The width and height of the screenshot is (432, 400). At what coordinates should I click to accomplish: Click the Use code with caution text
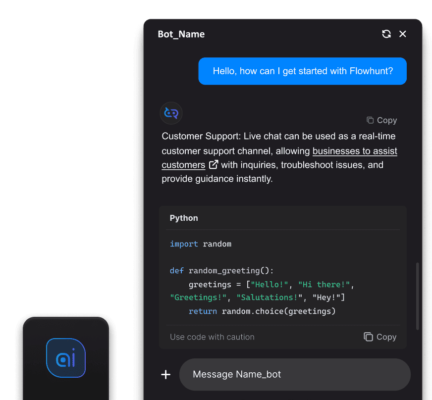[x=212, y=337]
